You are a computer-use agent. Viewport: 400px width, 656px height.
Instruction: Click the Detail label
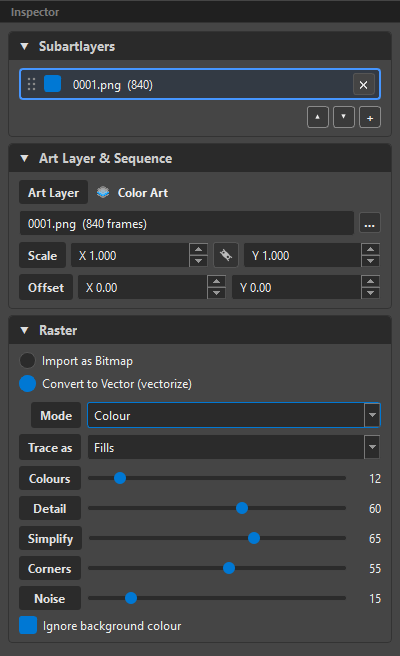pyautogui.click(x=50, y=508)
